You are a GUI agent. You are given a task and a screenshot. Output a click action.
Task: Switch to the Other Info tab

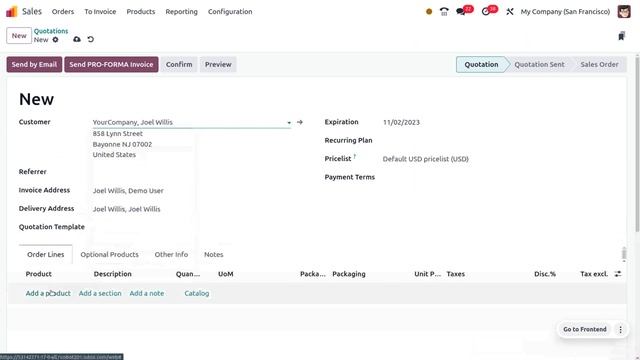171,254
